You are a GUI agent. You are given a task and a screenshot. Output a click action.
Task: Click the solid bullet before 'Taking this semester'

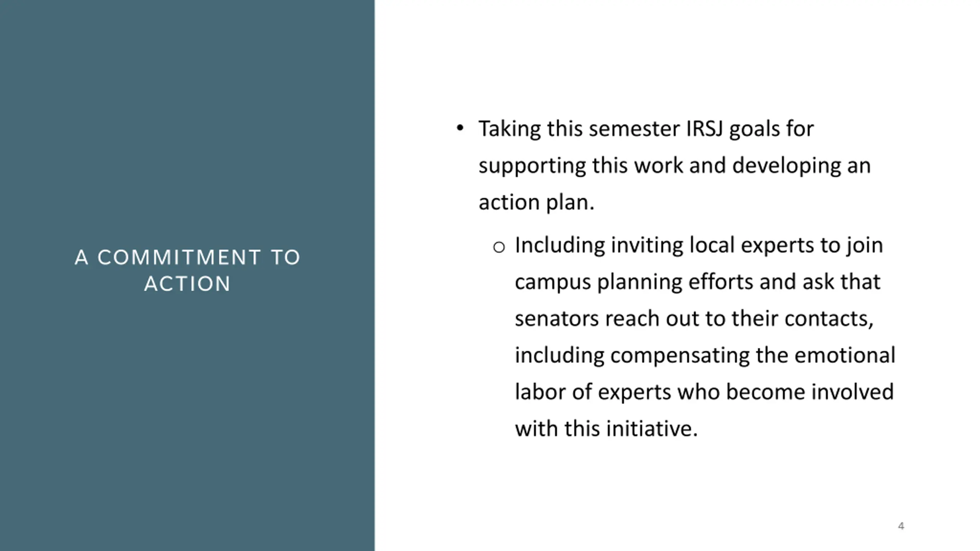click(460, 128)
